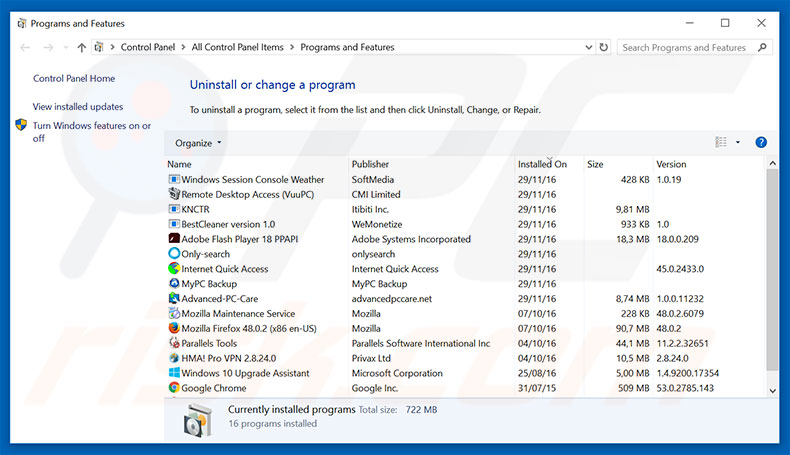Click publisher advancedpccare.net cell
The image size is (790, 455).
[x=392, y=299]
